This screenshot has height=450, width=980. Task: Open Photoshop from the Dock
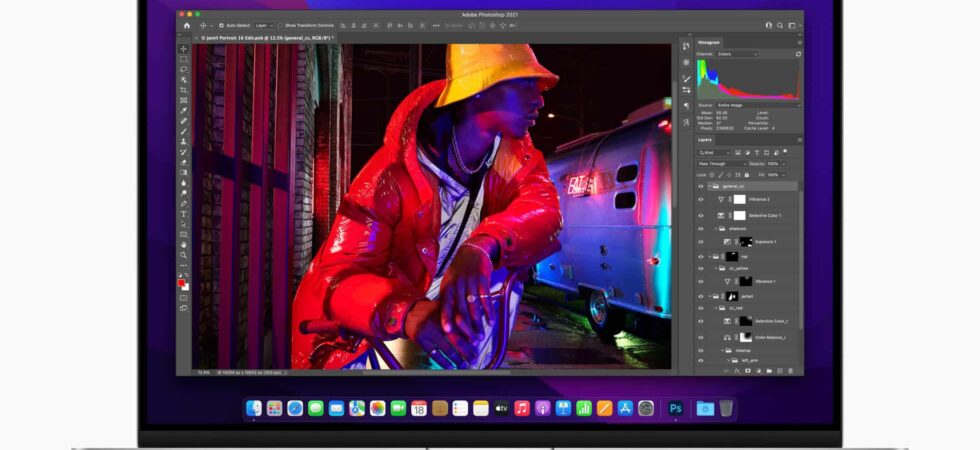point(675,408)
